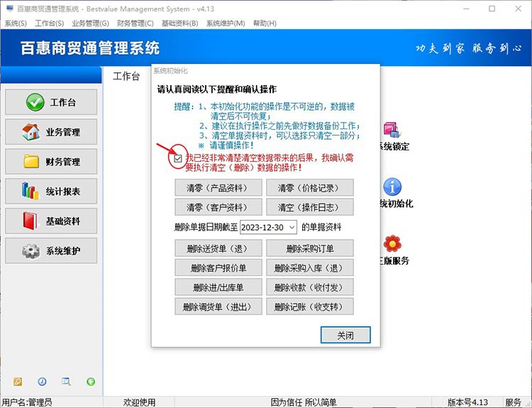Open the 基础资料 red book sidebar button
The image size is (532, 408).
tap(51, 221)
